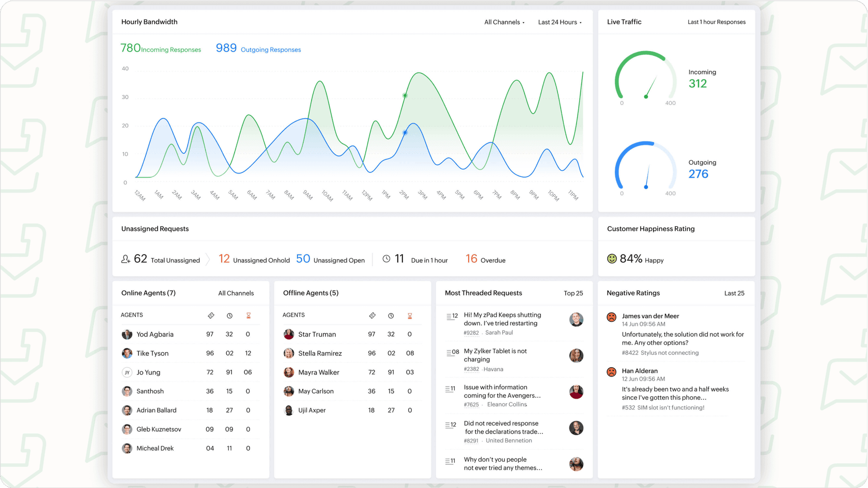Open the Last 24 Hours dropdown
This screenshot has height=488, width=868.
(560, 22)
